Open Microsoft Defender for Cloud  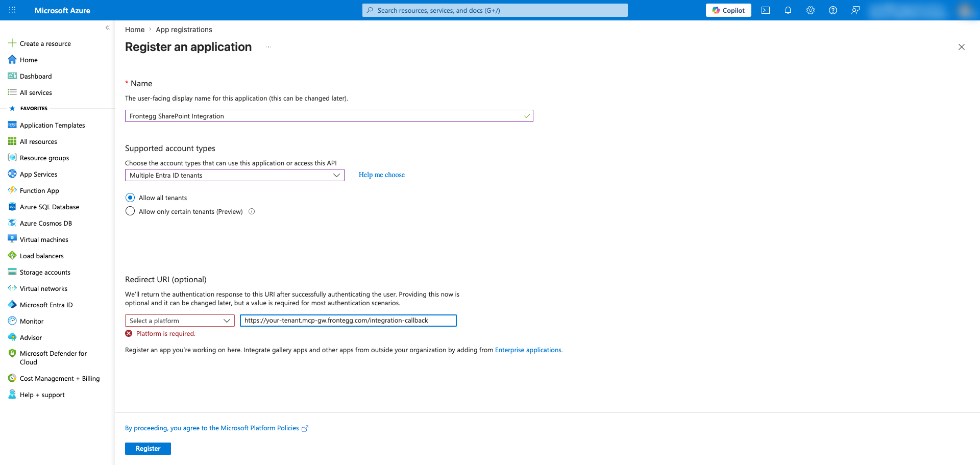pos(53,357)
